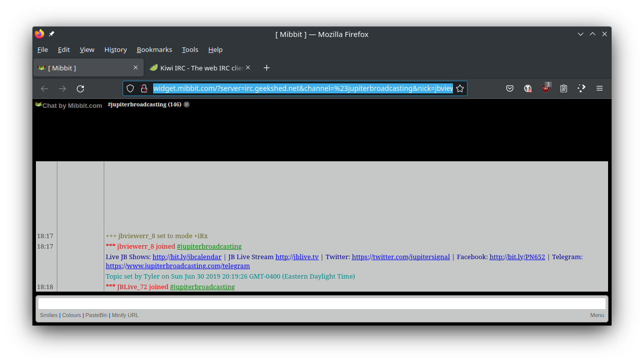Open a new browser tab
Image resolution: width=644 pixels, height=364 pixels.
click(x=266, y=67)
